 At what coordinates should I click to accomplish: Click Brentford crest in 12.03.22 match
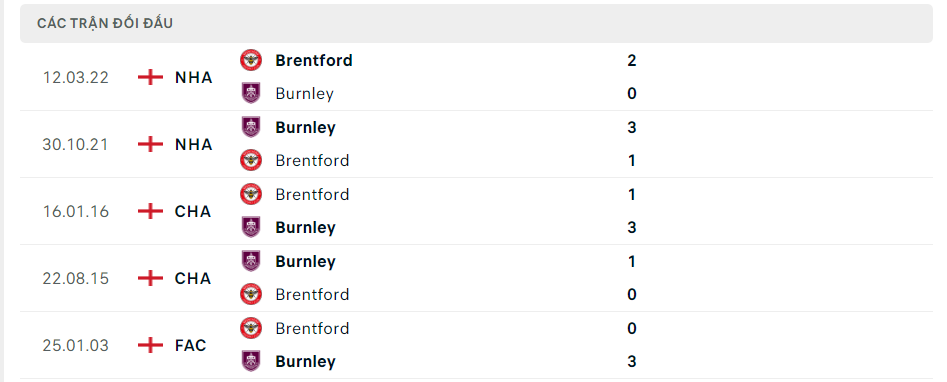(x=251, y=60)
